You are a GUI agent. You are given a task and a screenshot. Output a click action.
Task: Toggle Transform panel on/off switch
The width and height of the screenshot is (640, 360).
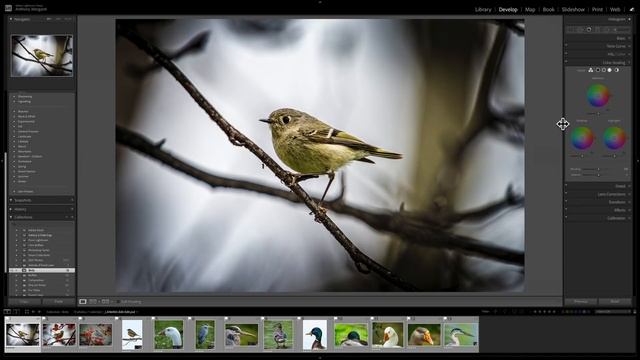pyautogui.click(x=566, y=202)
